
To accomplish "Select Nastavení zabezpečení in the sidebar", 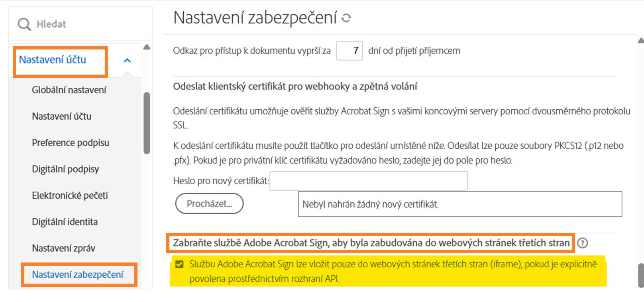I will point(78,274).
